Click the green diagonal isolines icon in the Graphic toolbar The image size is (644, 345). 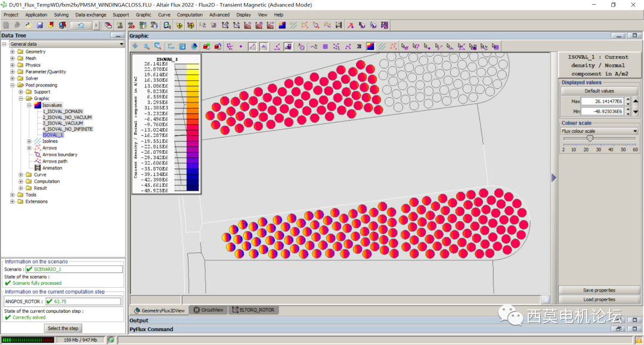(x=382, y=46)
